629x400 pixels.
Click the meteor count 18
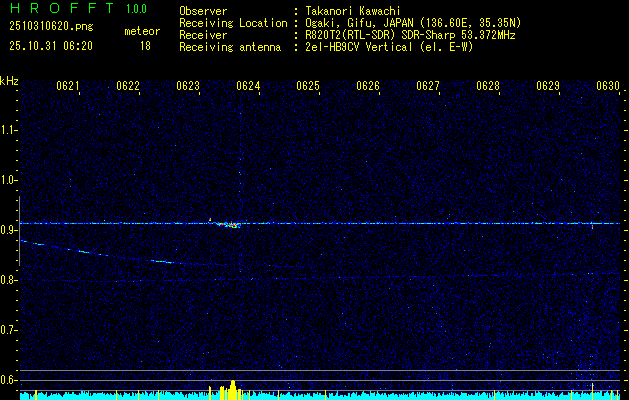[x=145, y=46]
